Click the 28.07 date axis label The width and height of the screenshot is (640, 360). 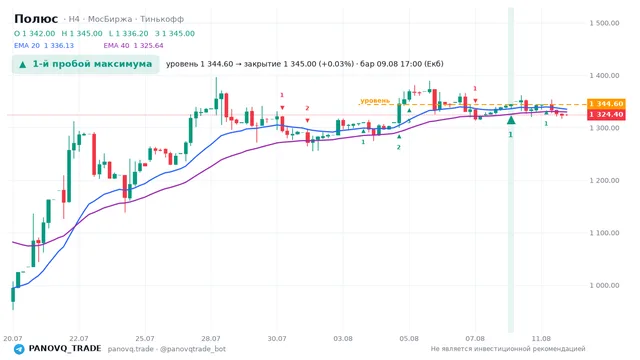(x=211, y=338)
